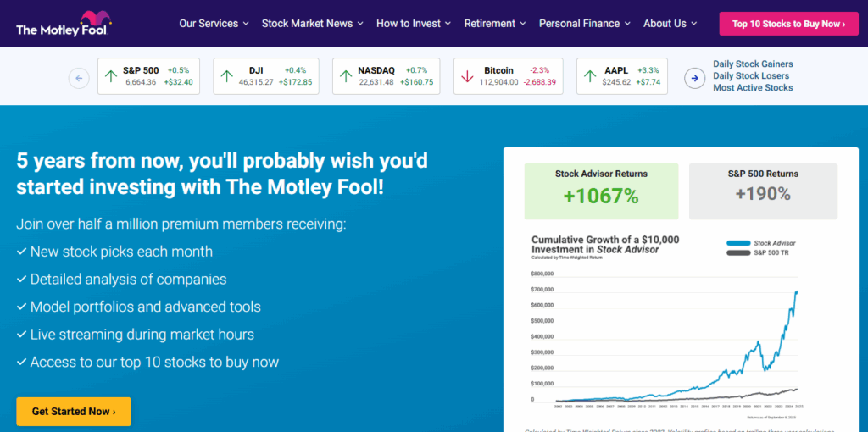
Task: Click the Get Started Now button
Action: coord(74,412)
